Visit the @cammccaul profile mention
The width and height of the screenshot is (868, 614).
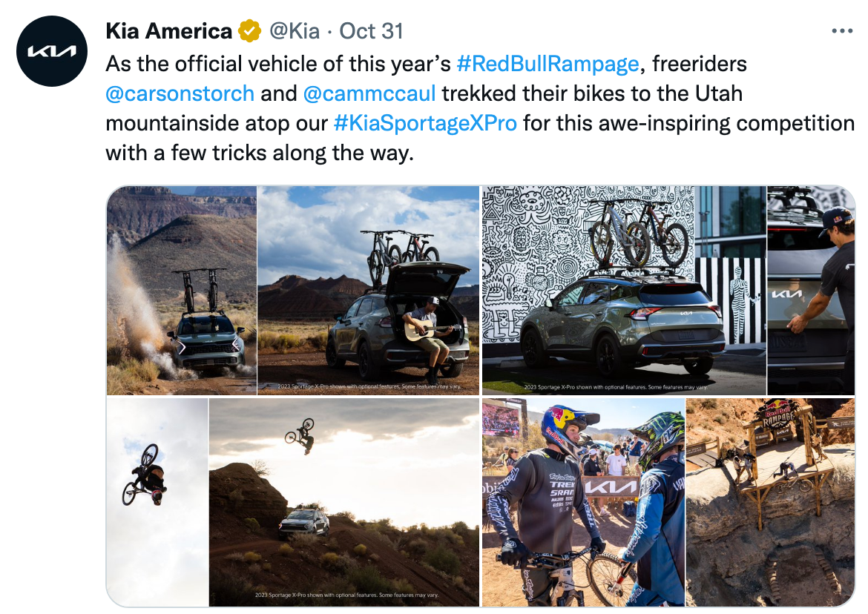369,93
